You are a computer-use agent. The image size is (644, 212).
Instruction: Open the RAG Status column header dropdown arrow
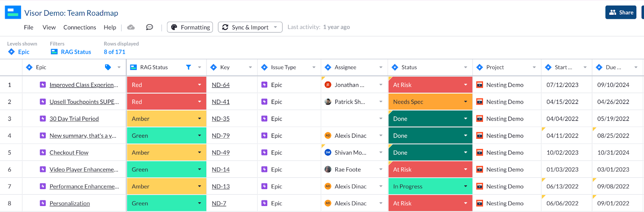point(200,68)
